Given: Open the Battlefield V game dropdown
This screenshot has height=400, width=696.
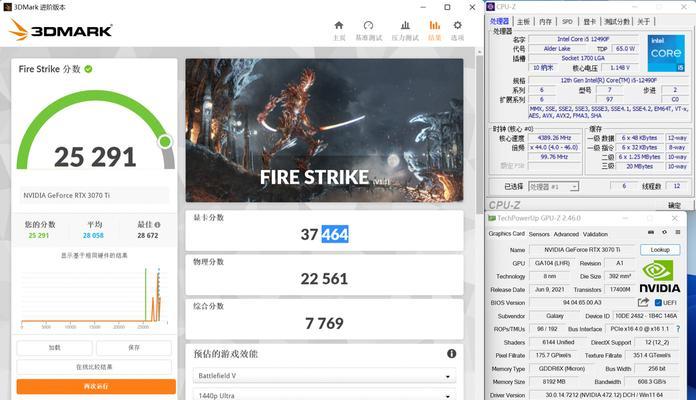Looking at the screenshot, I should [324, 376].
